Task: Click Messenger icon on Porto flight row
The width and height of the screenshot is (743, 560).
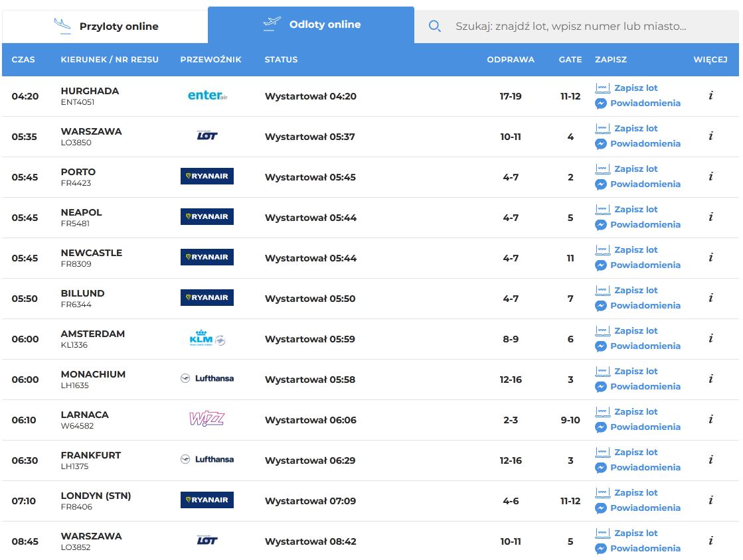Action: 601,184
